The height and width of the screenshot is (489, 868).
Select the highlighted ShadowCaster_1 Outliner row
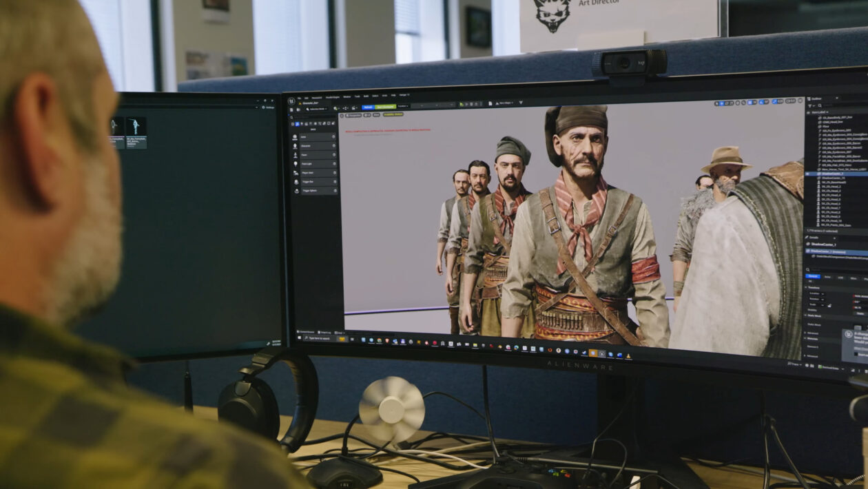tap(837, 173)
